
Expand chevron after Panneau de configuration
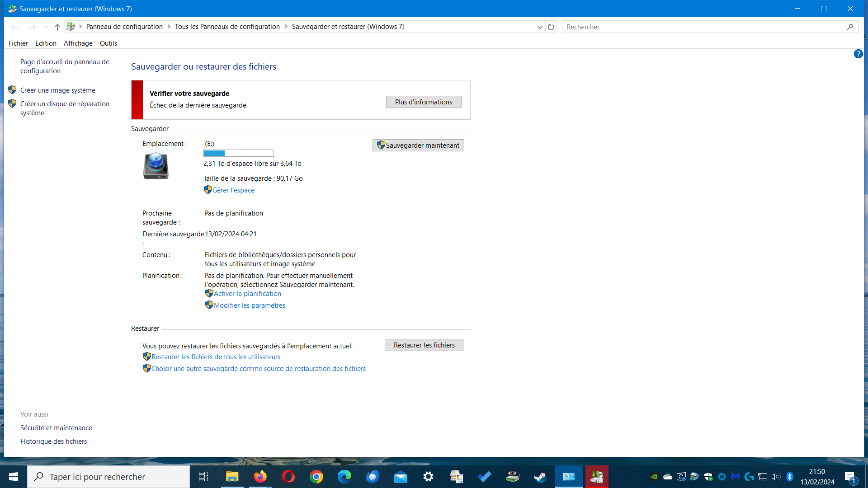(x=169, y=27)
